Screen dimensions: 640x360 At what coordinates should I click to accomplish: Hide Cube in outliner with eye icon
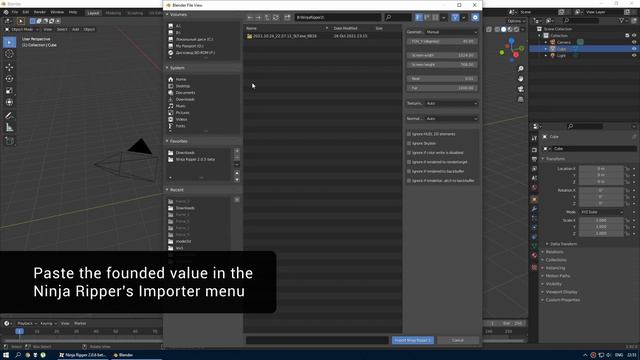click(x=634, y=49)
